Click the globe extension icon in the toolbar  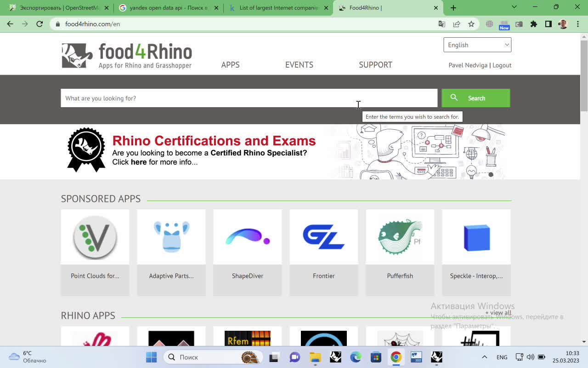click(x=490, y=24)
